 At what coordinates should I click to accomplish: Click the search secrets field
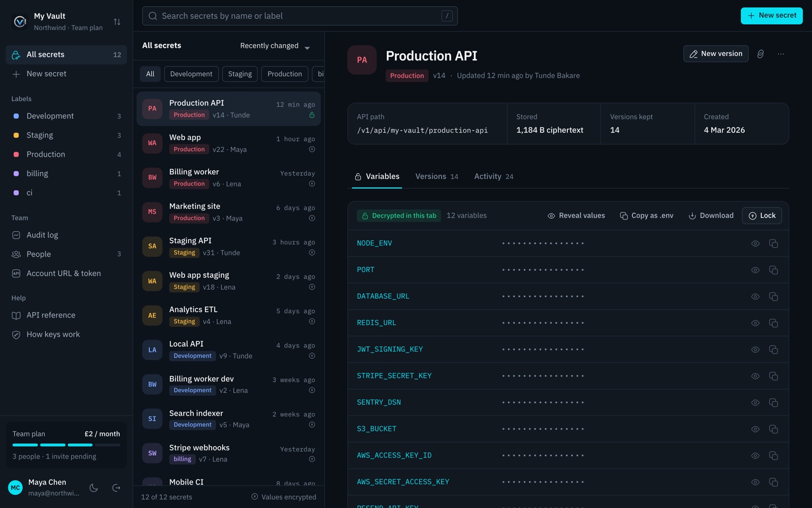(x=300, y=16)
